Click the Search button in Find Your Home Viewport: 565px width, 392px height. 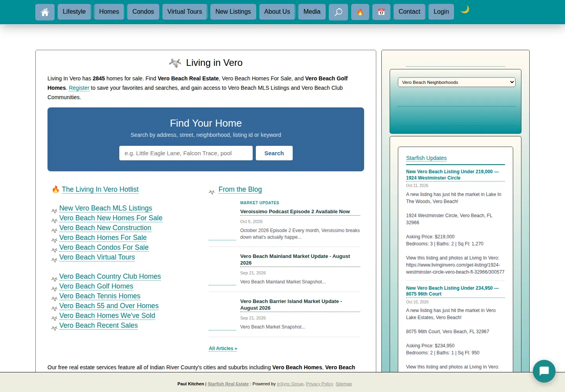tap(274, 153)
